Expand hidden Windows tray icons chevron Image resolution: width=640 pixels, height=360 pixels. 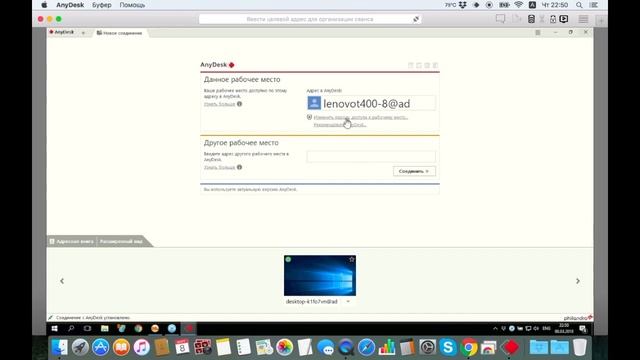click(495, 328)
